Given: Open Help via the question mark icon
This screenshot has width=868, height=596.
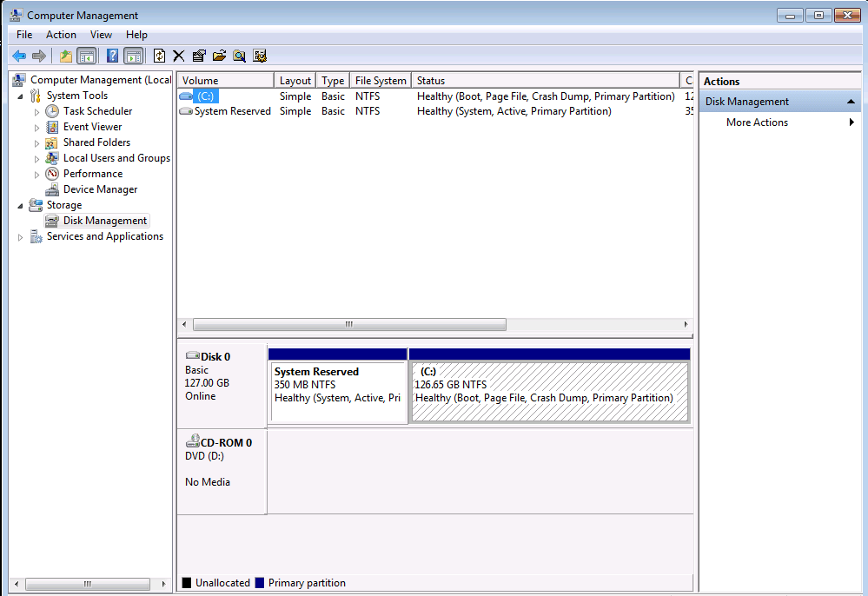Looking at the screenshot, I should click(x=112, y=56).
